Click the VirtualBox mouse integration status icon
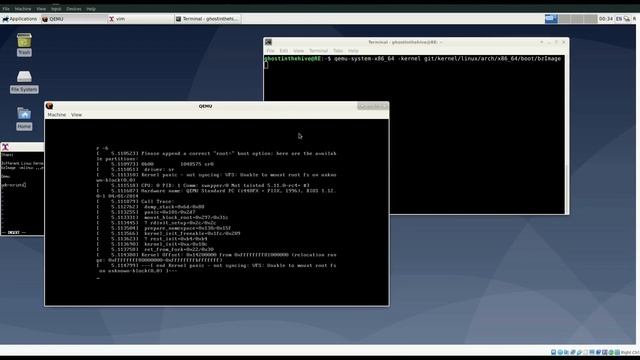Screen dimensions: 640x360 click(611, 352)
